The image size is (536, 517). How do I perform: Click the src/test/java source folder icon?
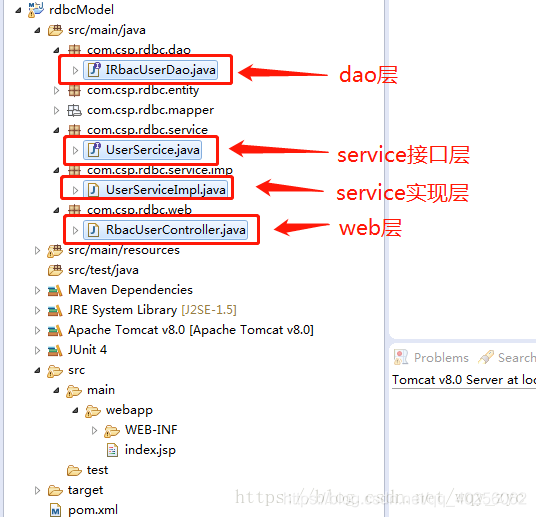click(55, 270)
